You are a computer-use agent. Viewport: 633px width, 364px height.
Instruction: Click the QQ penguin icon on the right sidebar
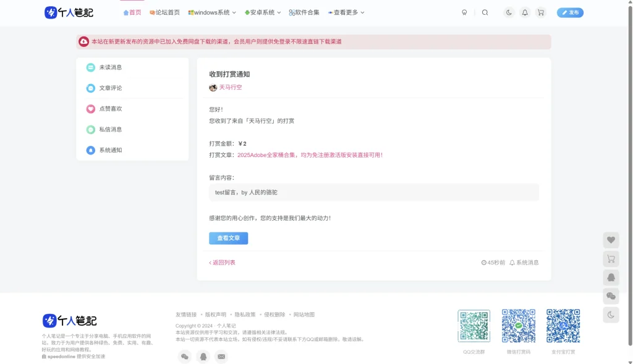611,277
